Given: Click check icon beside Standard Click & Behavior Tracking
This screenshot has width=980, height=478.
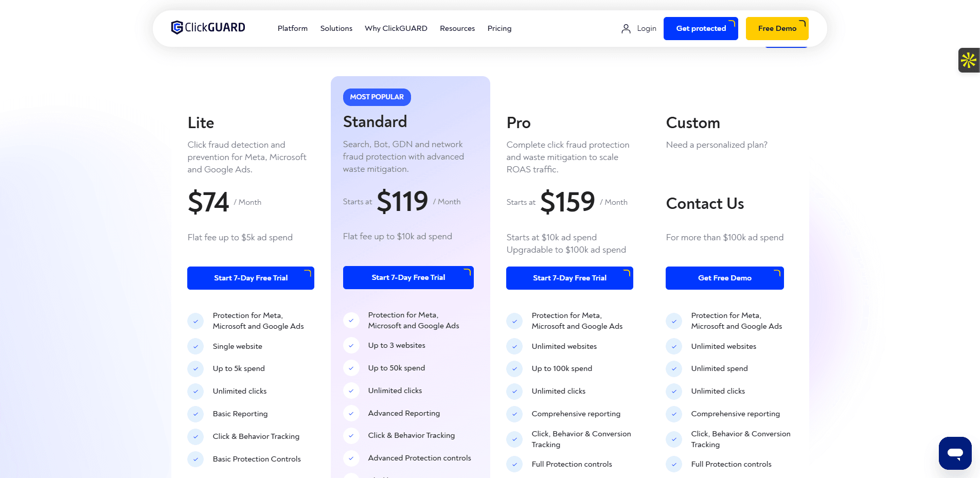Looking at the screenshot, I should 351,436.
